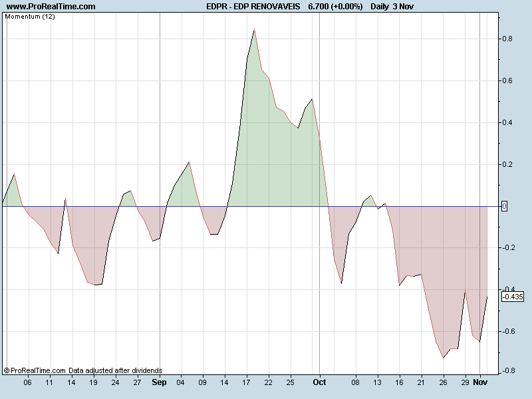Click the 19 date label
Screen dimensions: 532x399
coord(93,383)
